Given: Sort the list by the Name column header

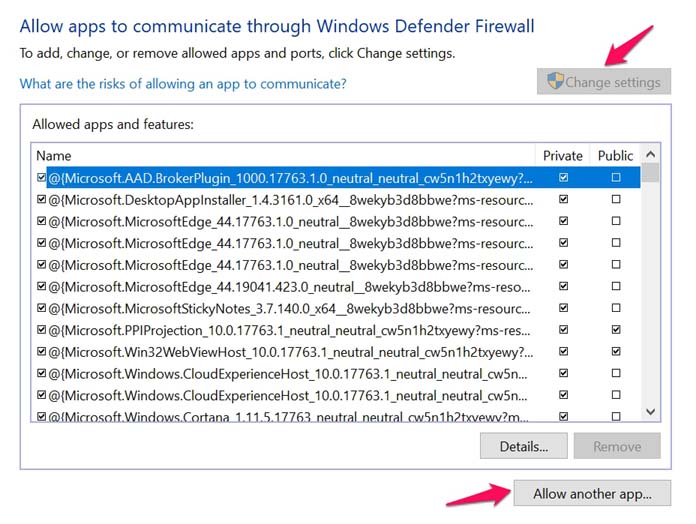Looking at the screenshot, I should [x=284, y=155].
